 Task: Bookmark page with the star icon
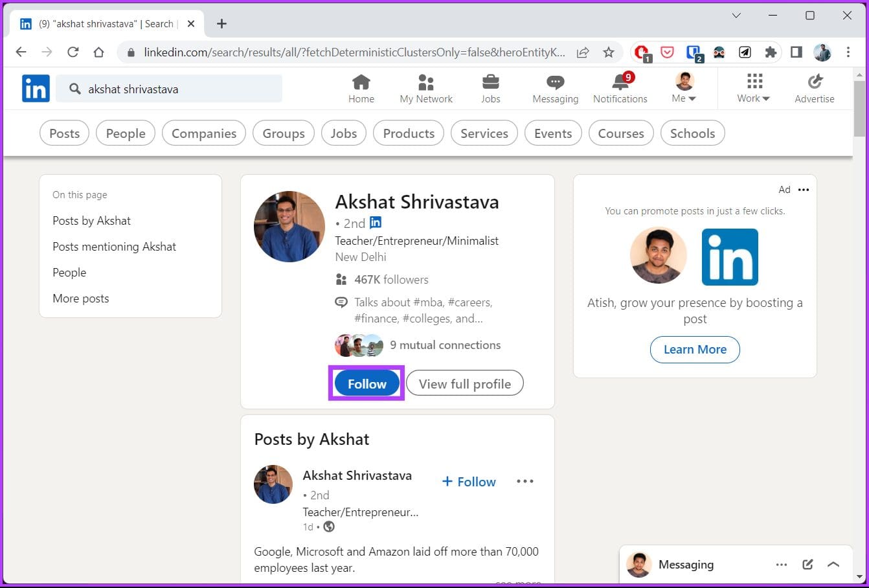[609, 52]
